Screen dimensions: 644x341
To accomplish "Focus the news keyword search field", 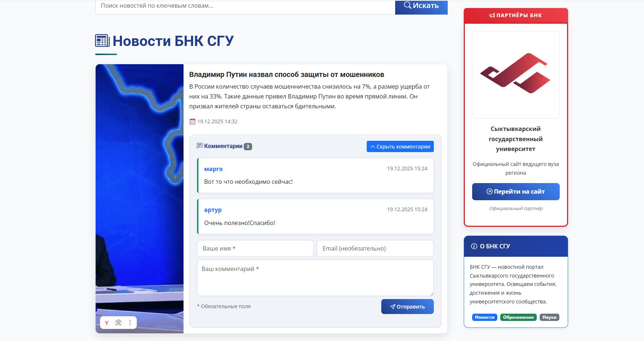I will (x=244, y=6).
